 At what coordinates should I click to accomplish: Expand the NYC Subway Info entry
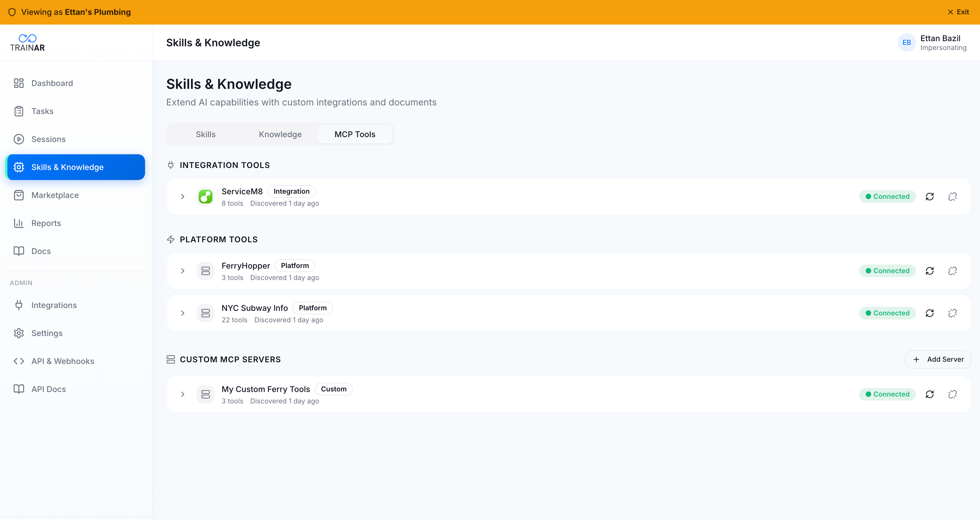[x=183, y=313]
